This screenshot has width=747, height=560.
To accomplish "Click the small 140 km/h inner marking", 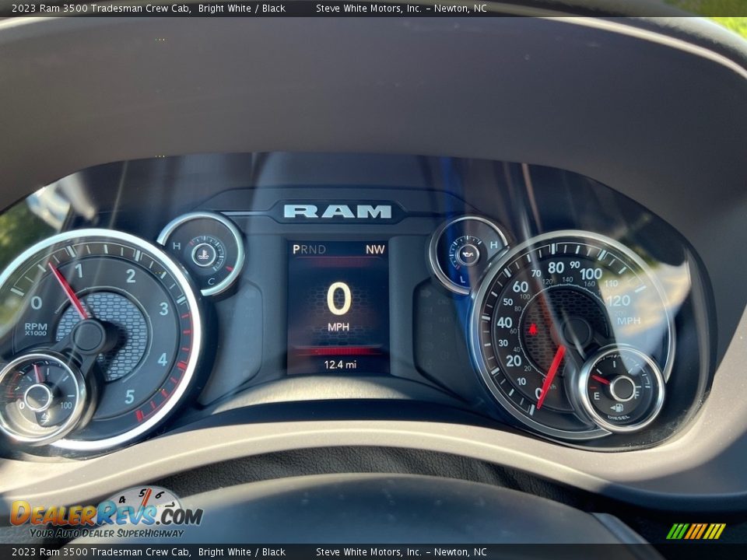I will 567,280.
